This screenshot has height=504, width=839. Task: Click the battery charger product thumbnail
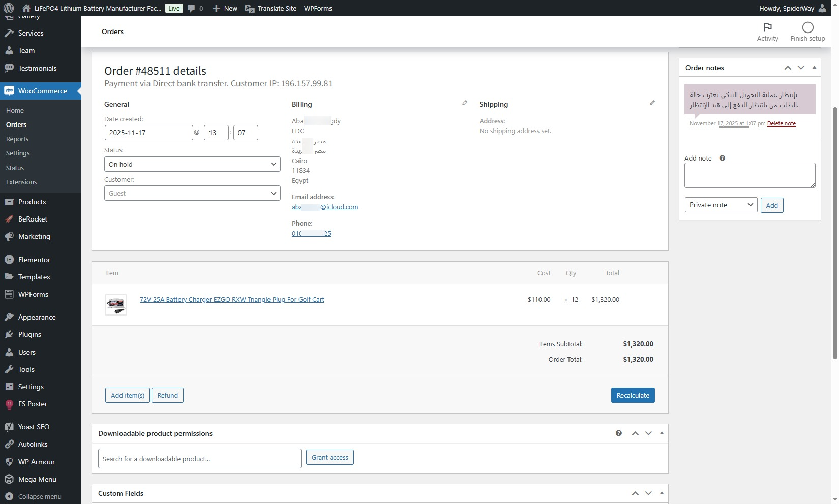(x=116, y=304)
